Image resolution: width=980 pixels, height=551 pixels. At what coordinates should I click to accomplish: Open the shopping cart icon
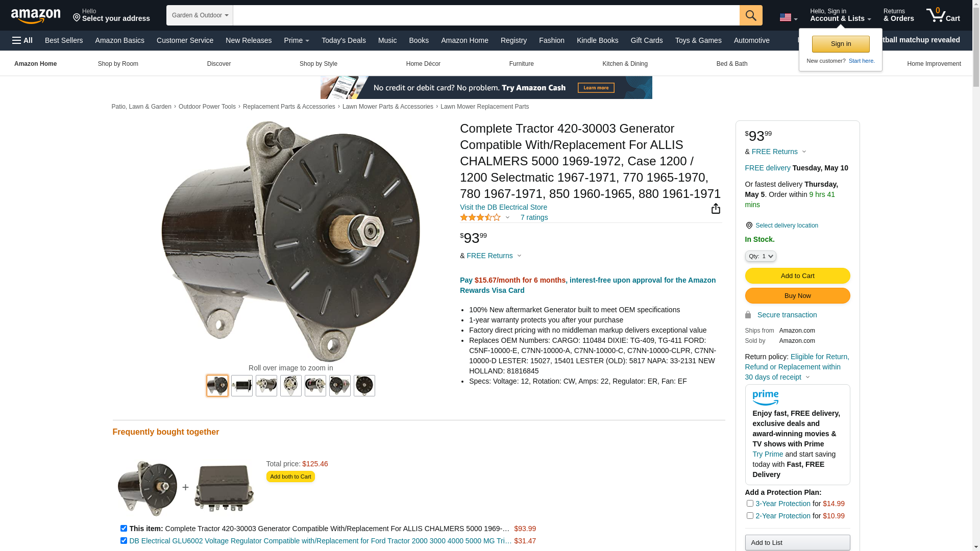[x=943, y=15]
